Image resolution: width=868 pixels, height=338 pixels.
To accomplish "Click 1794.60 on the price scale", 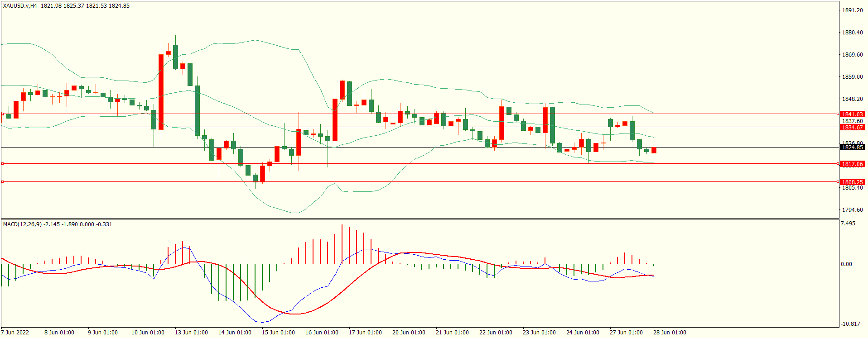I will [x=852, y=210].
